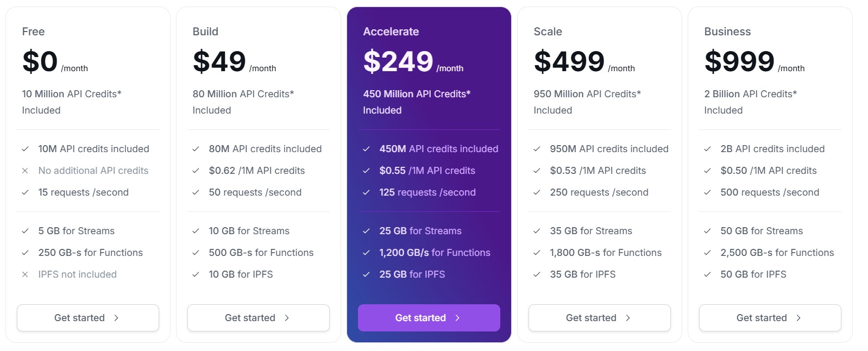
Task: Click the checkmark next to 35 GB for Streams
Action: point(537,231)
